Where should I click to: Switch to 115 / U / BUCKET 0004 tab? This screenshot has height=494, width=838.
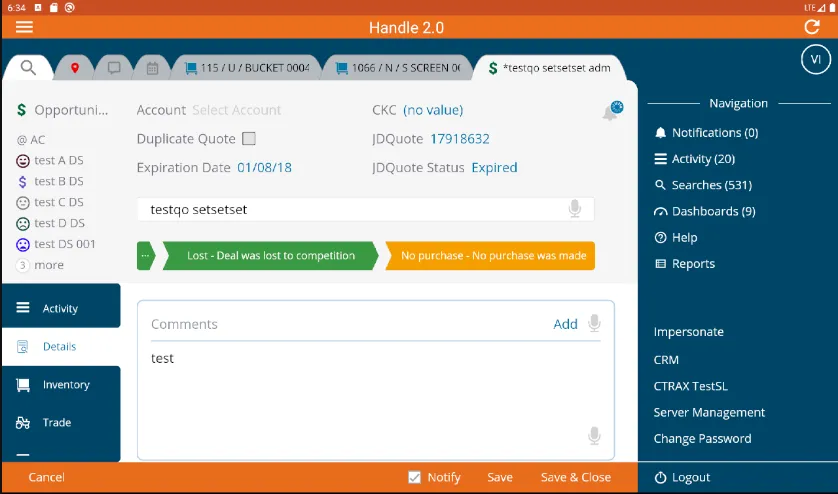tap(247, 68)
